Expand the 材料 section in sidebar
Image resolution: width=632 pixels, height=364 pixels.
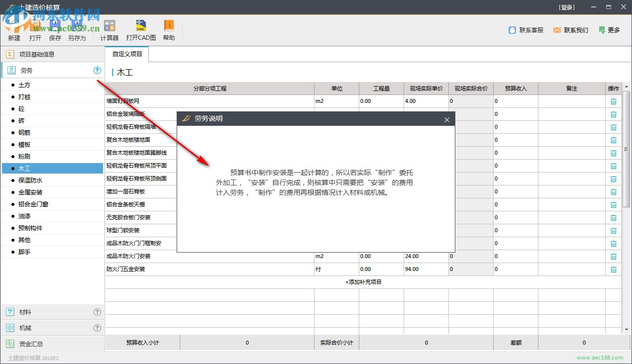pos(25,312)
